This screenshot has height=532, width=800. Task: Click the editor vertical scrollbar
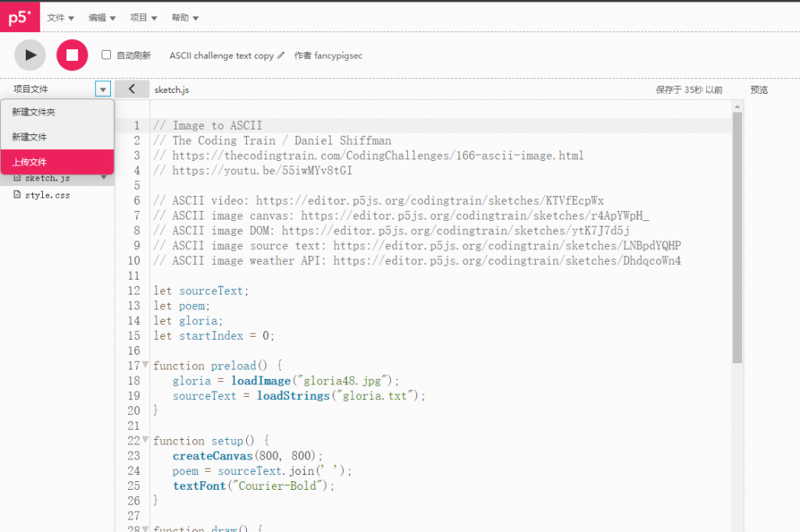737,234
